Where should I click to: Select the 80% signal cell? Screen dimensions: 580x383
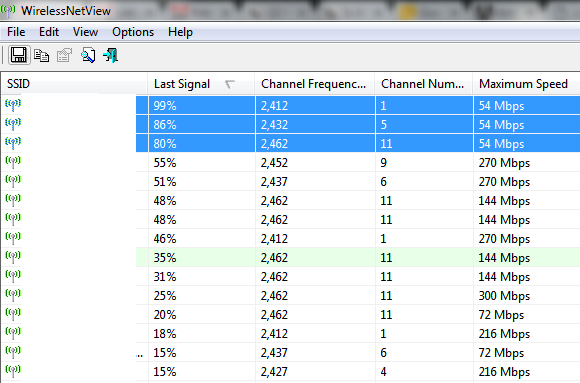[202, 143]
